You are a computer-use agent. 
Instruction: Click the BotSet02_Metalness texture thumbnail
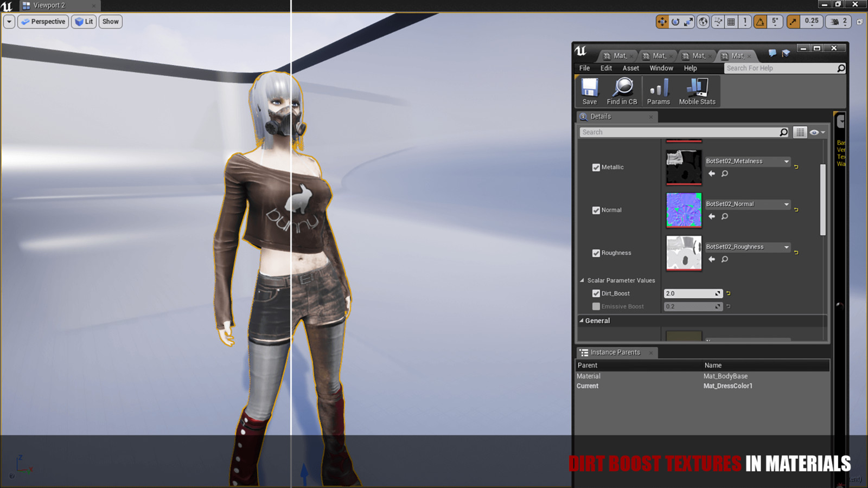[x=684, y=168]
